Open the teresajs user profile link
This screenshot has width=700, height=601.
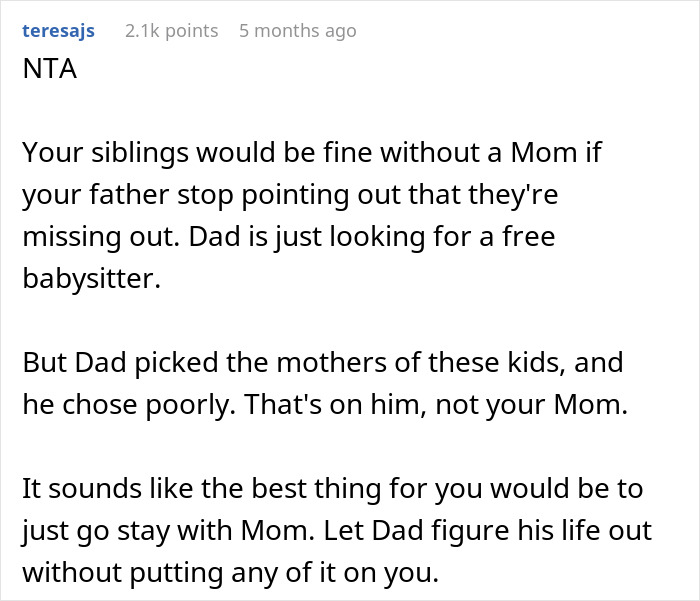click(58, 31)
